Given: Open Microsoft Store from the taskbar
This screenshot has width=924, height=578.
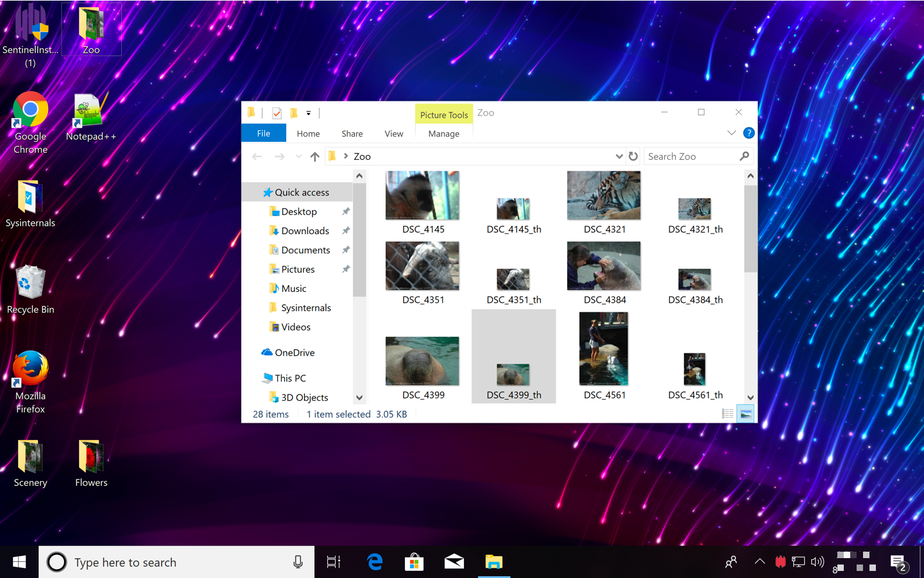Looking at the screenshot, I should click(414, 563).
